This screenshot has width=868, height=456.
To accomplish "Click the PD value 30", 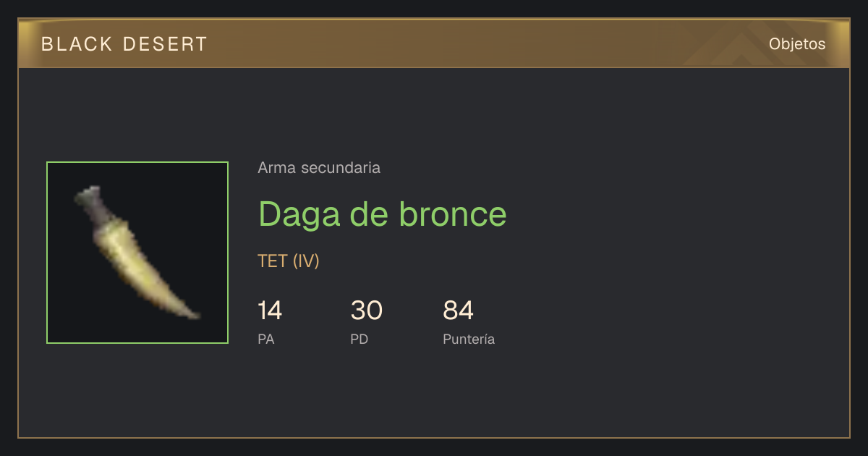I will point(367,311).
